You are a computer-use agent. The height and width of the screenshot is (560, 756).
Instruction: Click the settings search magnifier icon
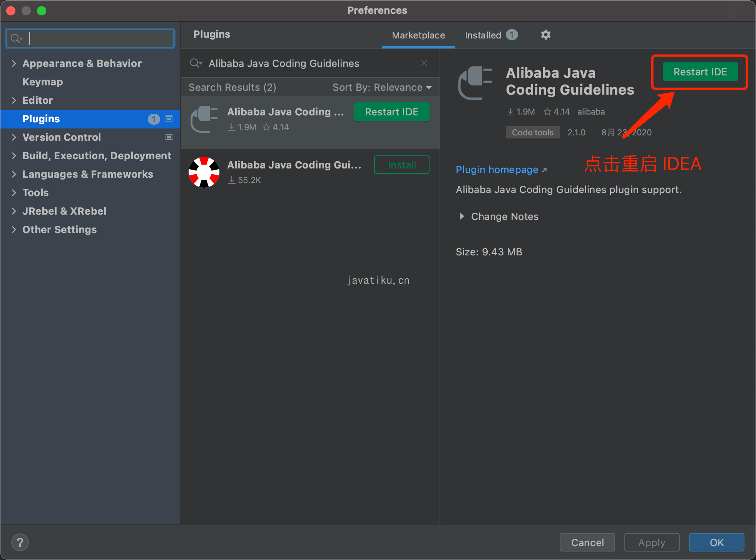tap(17, 38)
